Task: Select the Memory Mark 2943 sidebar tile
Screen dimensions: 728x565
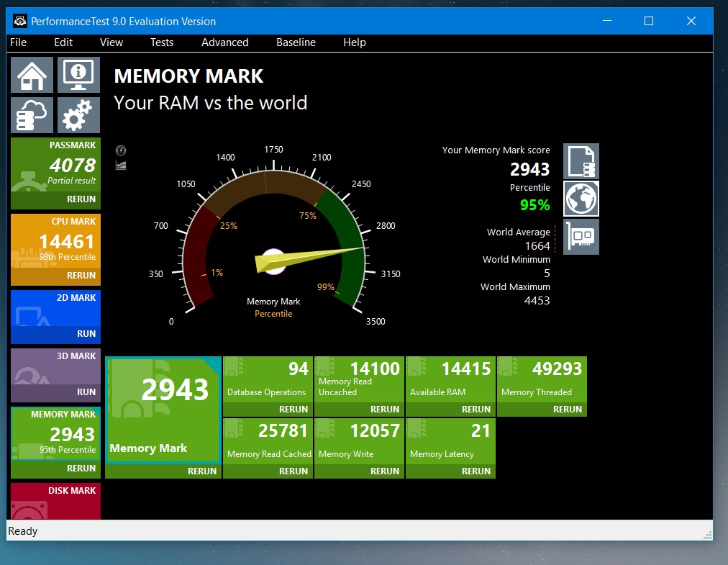Action: [55, 434]
